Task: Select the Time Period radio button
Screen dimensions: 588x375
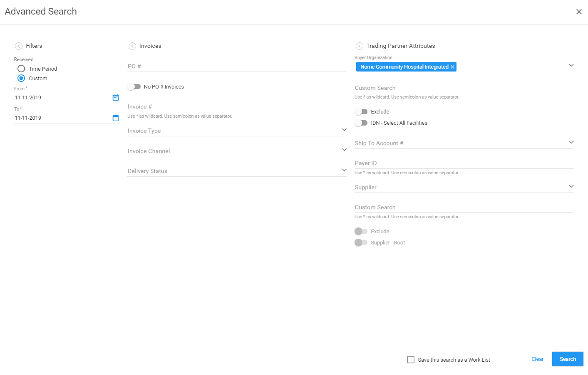Action: (x=21, y=69)
